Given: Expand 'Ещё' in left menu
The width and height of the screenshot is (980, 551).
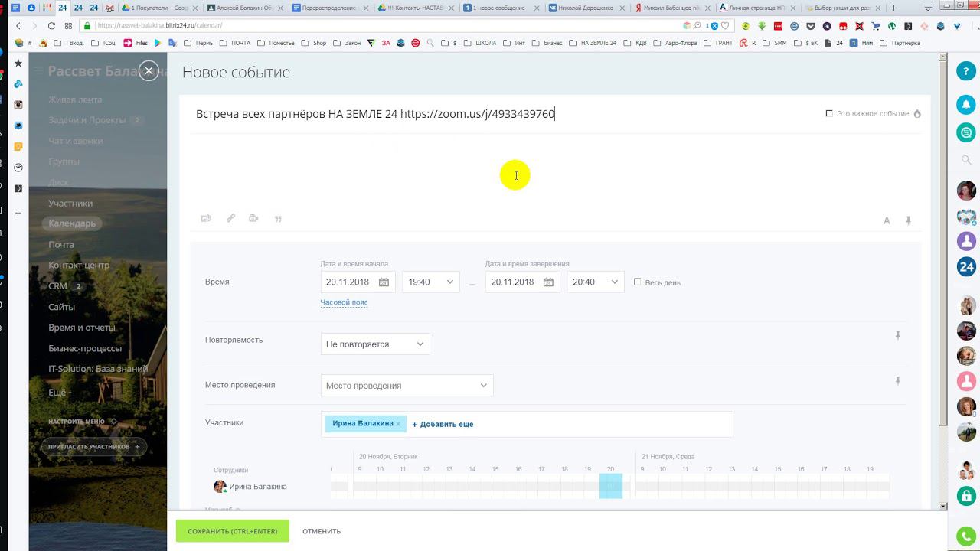Looking at the screenshot, I should point(60,392).
